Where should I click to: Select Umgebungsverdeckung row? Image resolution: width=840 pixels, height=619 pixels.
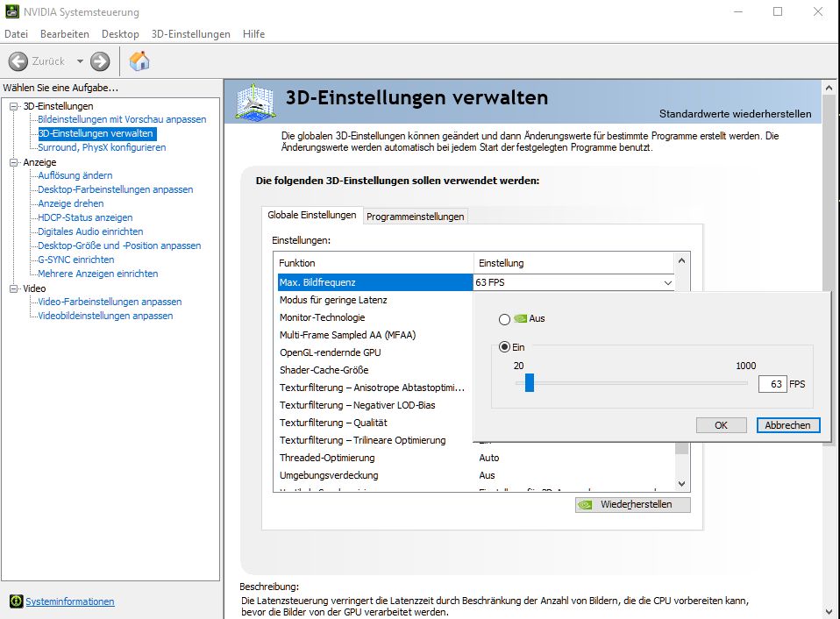coord(476,475)
